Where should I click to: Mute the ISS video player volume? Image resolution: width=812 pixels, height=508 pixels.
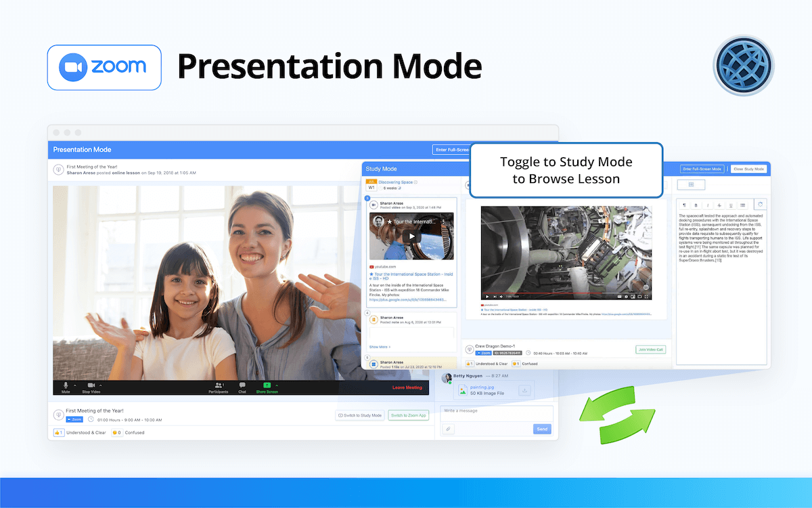coord(501,296)
